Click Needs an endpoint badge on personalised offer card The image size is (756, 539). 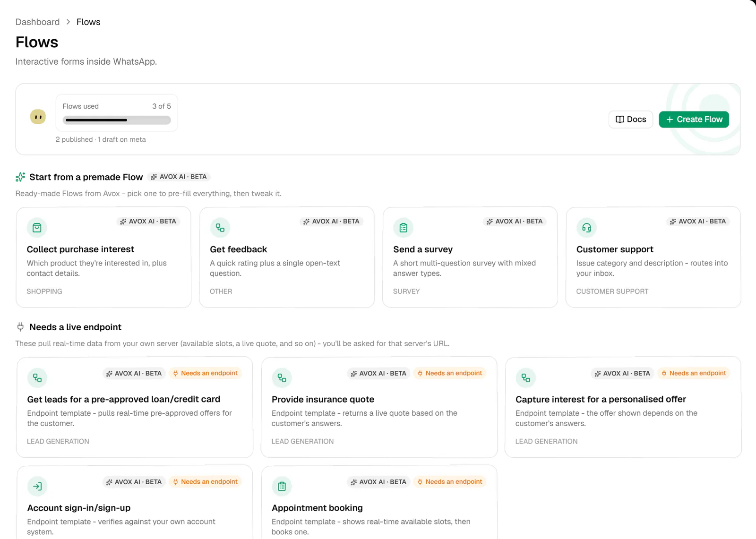pyautogui.click(x=694, y=373)
